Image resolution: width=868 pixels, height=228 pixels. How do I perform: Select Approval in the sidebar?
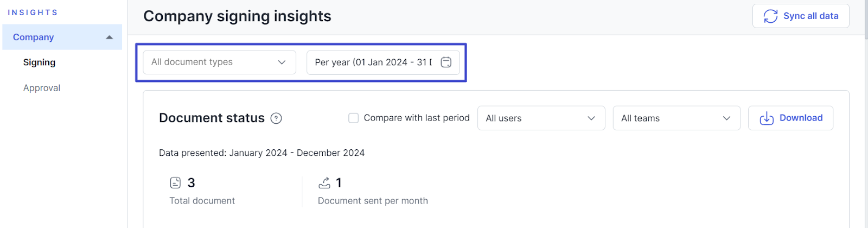pos(42,88)
